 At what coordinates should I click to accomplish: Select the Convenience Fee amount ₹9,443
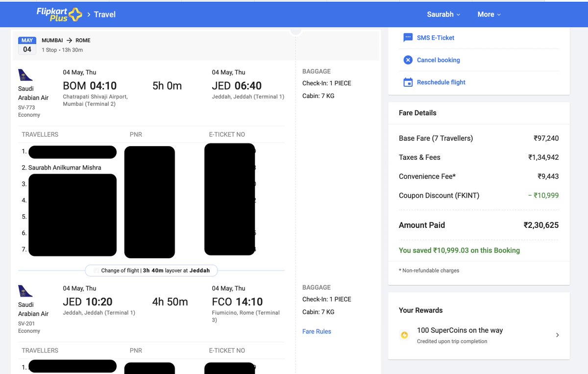(x=548, y=176)
